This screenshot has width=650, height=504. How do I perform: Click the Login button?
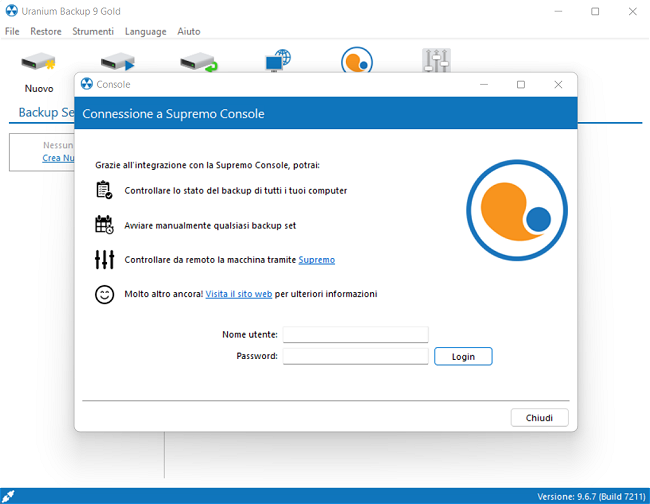[463, 356]
